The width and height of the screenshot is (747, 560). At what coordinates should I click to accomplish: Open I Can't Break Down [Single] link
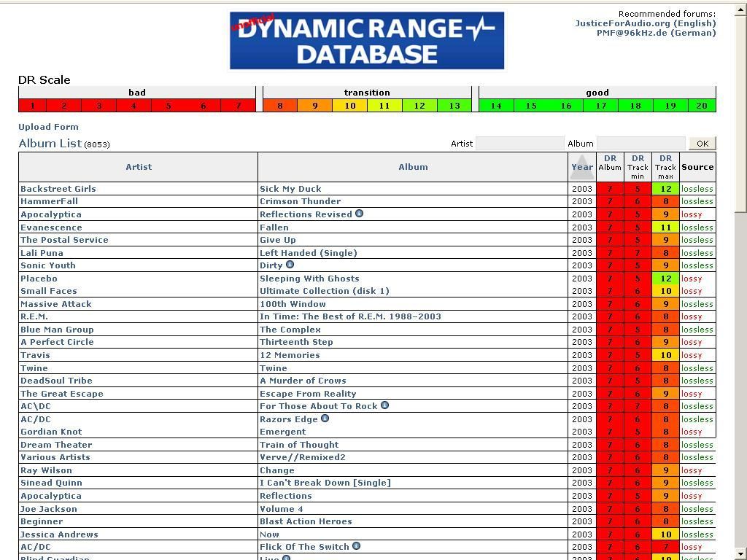tap(325, 483)
